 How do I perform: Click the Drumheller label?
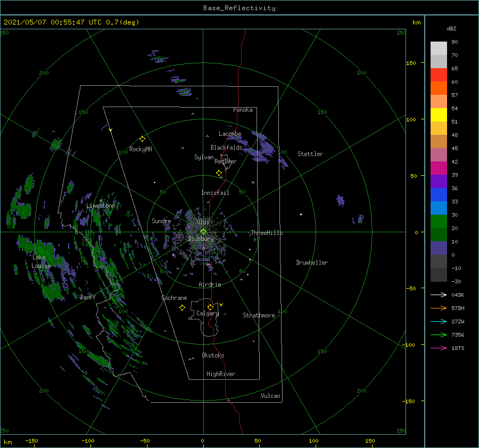coord(312,263)
